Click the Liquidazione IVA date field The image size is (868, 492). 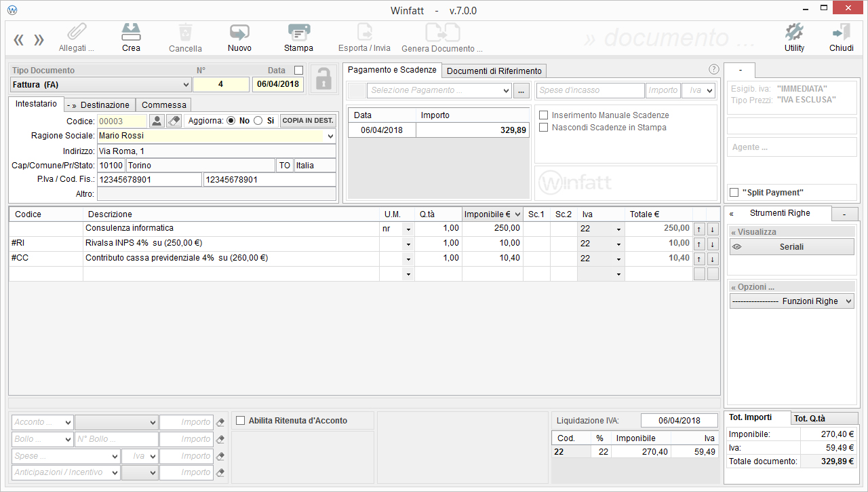(x=679, y=421)
